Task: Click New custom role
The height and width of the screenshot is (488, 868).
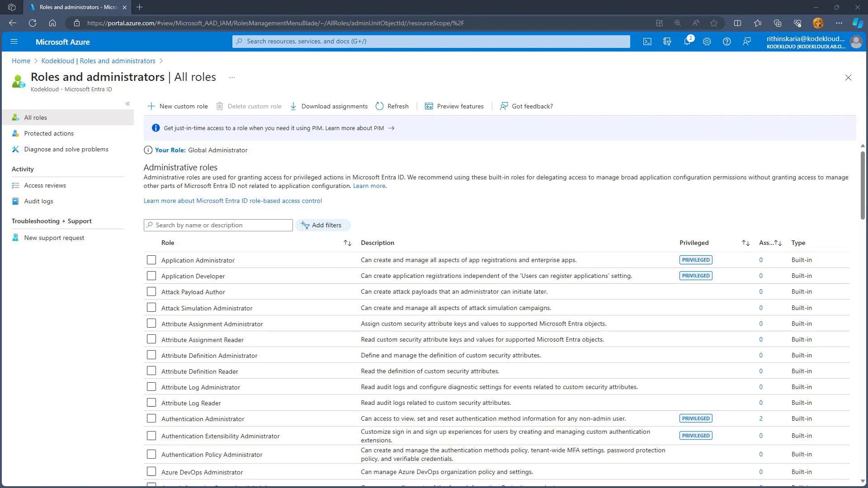Action: [x=178, y=106]
